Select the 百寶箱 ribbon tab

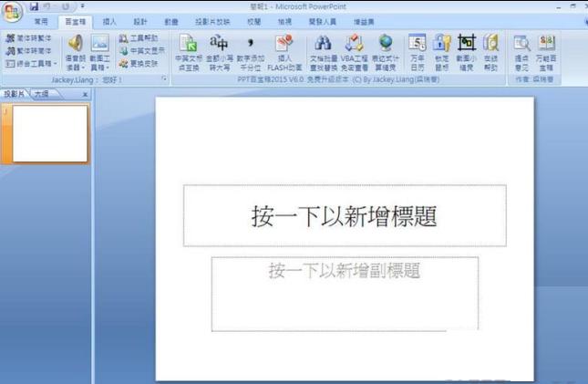point(75,22)
